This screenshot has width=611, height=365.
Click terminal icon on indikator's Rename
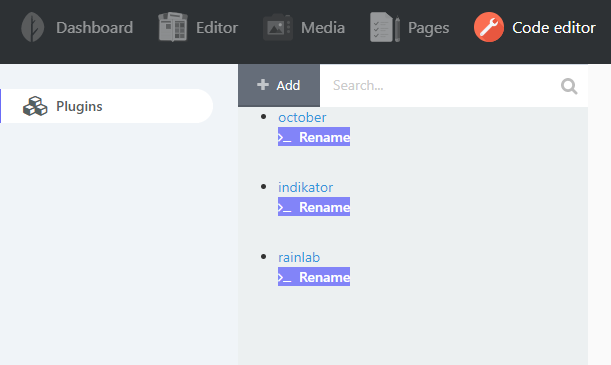point(284,208)
